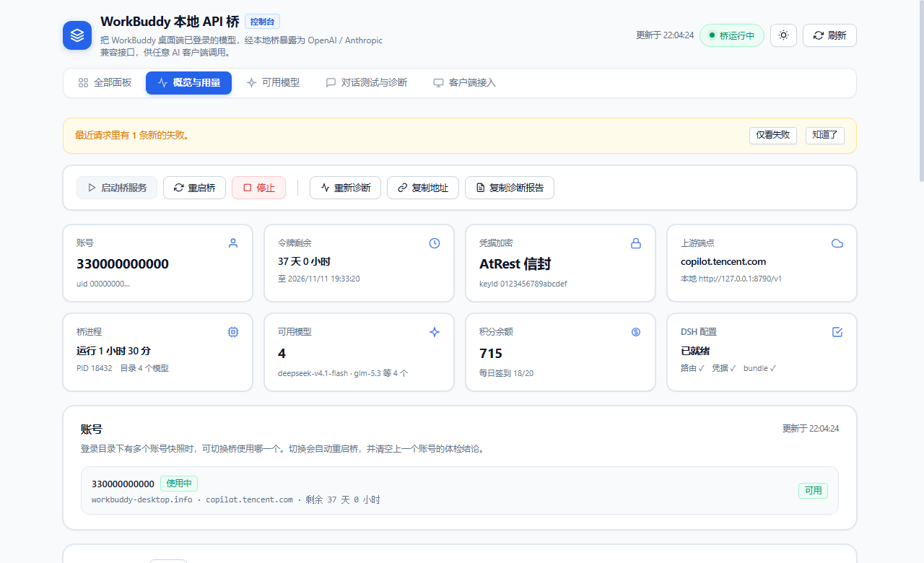The height and width of the screenshot is (563, 924).
Task: Click the 37 天 0 小时 token value
Action: pyautogui.click(x=304, y=261)
